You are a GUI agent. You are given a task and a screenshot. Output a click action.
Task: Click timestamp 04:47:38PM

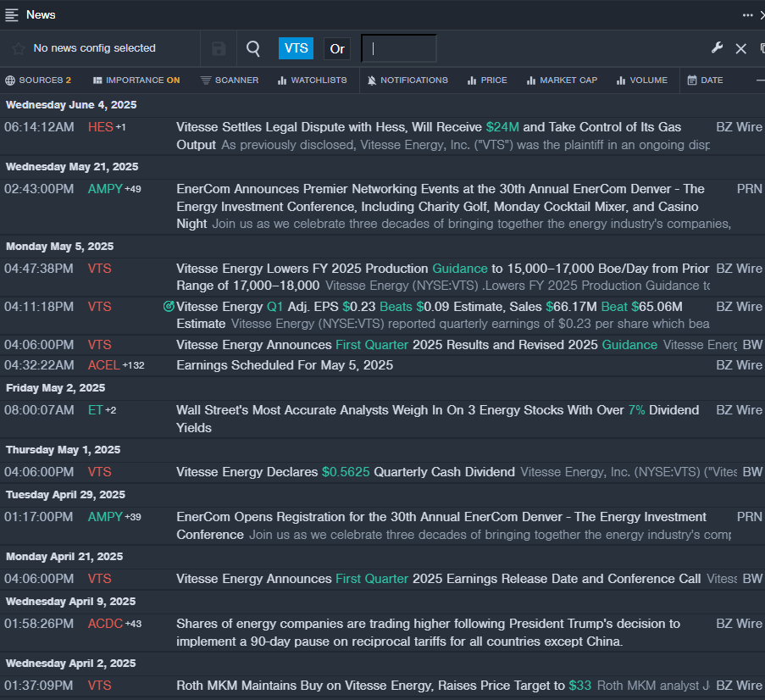click(x=38, y=269)
